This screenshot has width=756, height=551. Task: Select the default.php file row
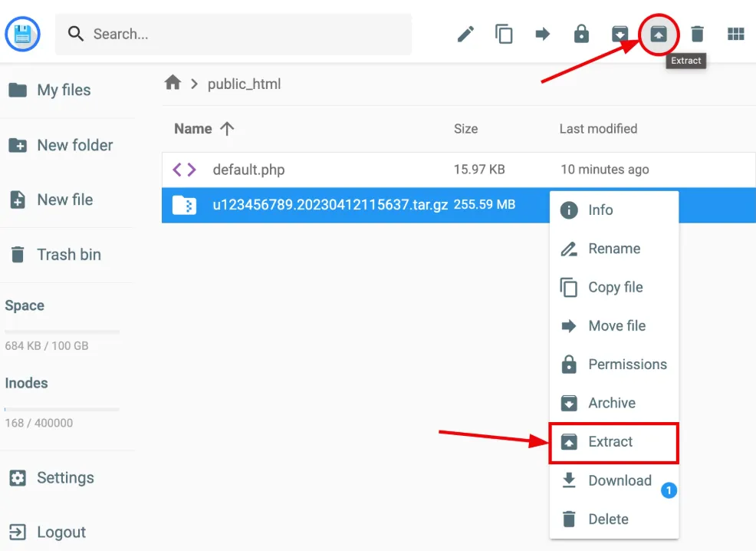459,170
